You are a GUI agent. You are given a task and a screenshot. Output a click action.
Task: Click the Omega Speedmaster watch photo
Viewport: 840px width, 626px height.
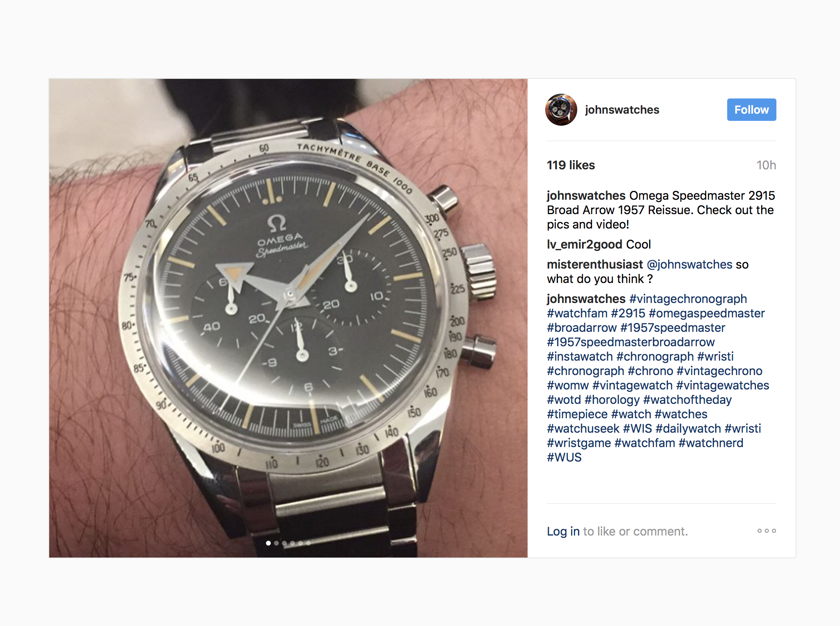click(x=288, y=318)
